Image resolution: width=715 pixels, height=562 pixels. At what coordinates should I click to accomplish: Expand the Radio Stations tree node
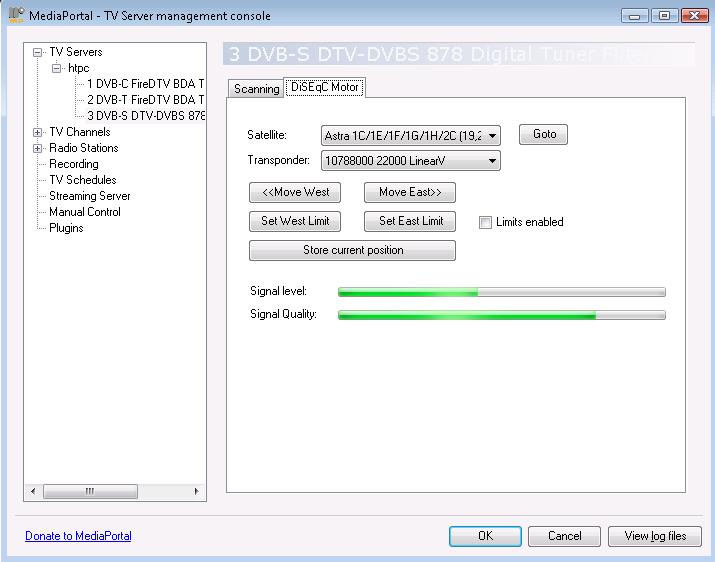[x=38, y=148]
